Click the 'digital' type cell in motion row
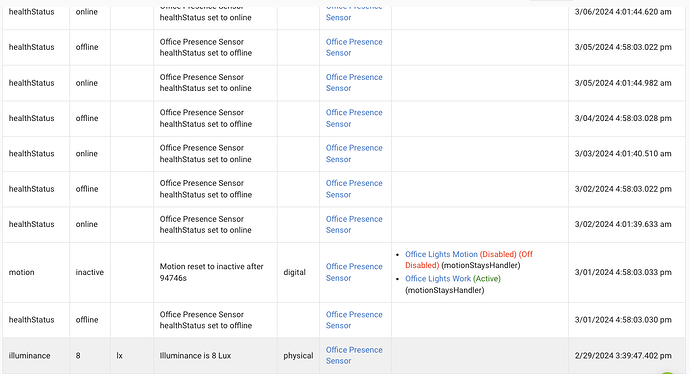Screen dimensions: 690x374 coord(294,272)
